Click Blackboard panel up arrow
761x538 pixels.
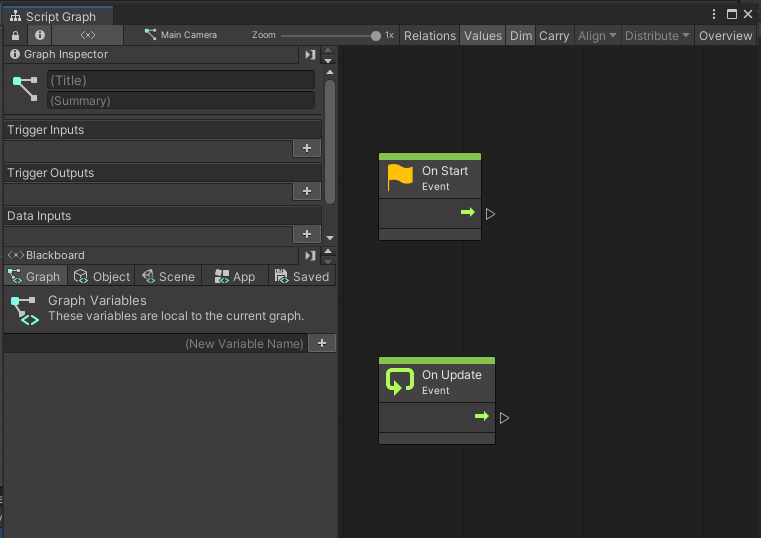[328, 251]
